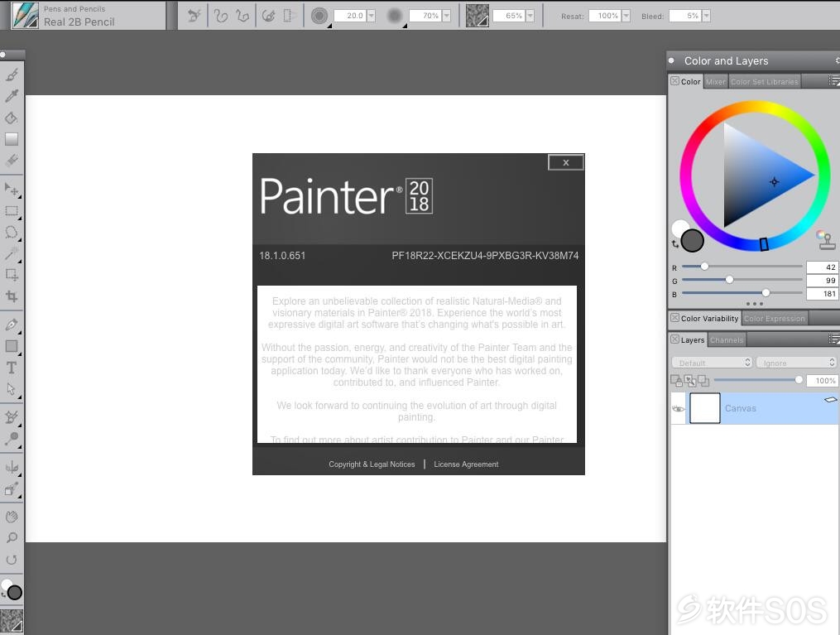Open the Default composite method dropdown

[712, 363]
